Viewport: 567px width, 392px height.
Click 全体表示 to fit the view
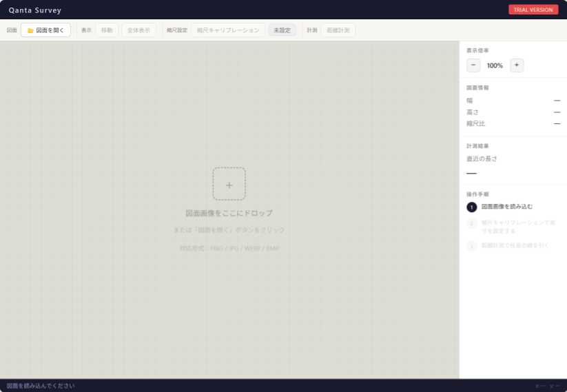click(x=138, y=30)
